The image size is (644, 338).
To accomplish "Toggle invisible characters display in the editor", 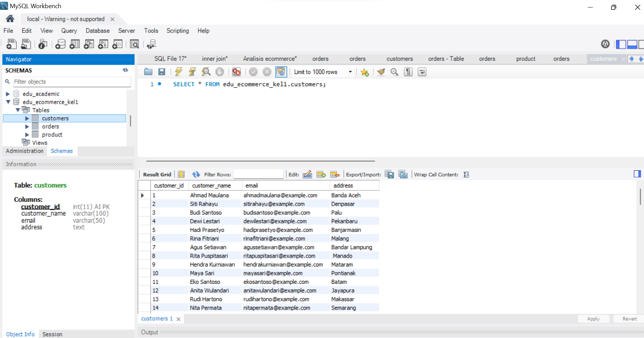I will tap(408, 72).
